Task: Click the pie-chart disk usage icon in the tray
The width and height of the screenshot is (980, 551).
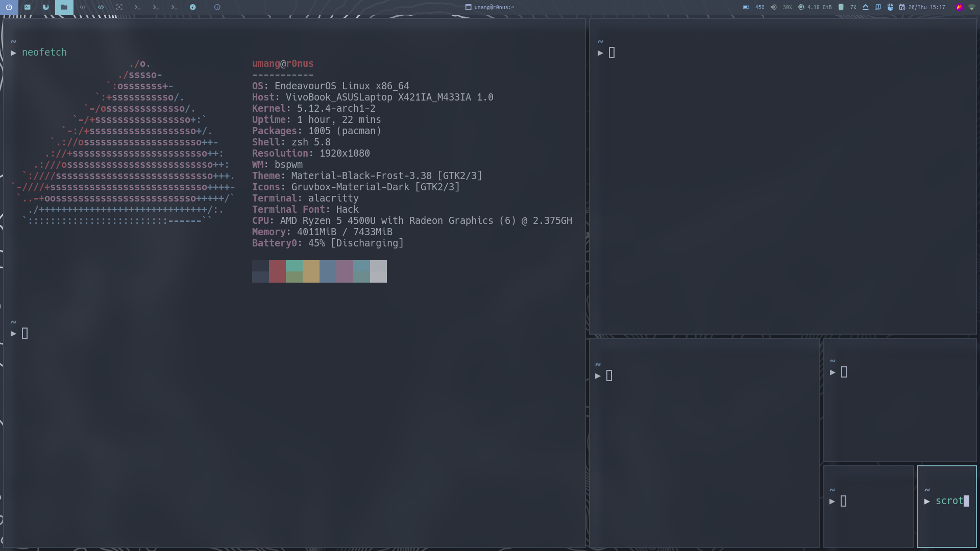Action: (x=891, y=7)
